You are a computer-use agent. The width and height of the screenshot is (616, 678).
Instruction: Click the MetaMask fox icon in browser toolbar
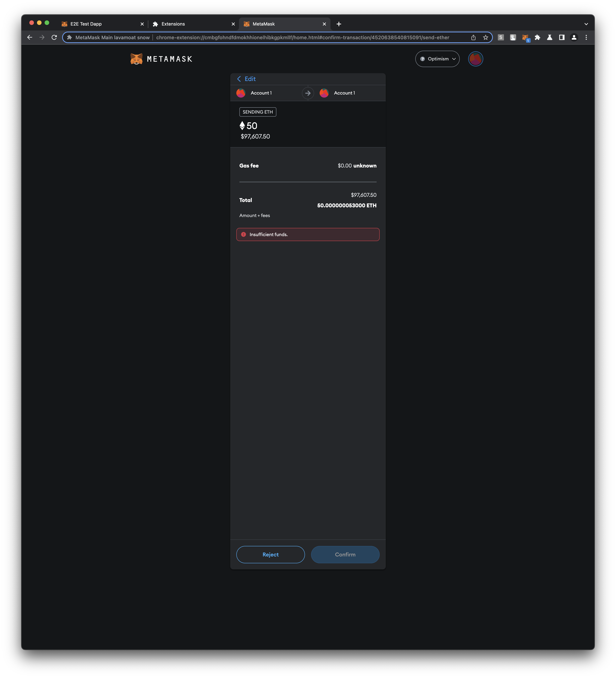coord(525,37)
